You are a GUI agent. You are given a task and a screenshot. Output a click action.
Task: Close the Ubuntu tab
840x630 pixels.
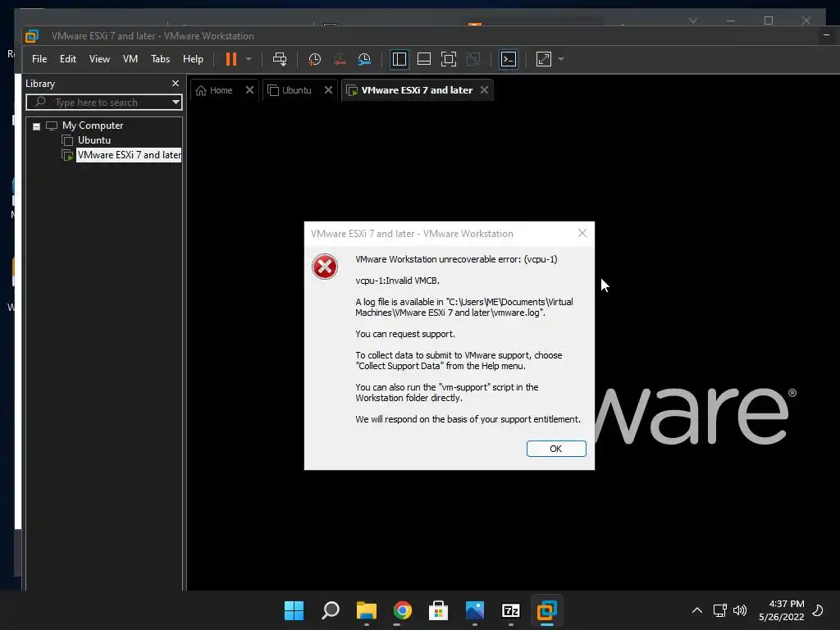point(328,90)
